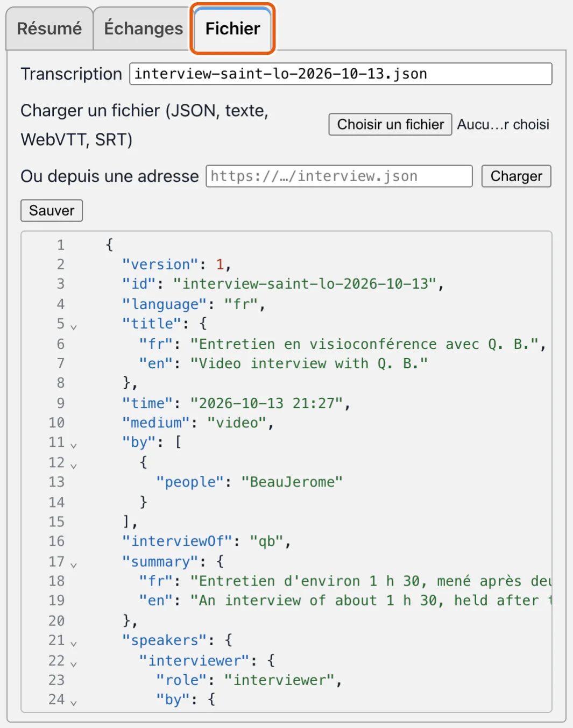Edit the Transcription filename field
Image resolution: width=573 pixels, height=728 pixels.
point(341,74)
